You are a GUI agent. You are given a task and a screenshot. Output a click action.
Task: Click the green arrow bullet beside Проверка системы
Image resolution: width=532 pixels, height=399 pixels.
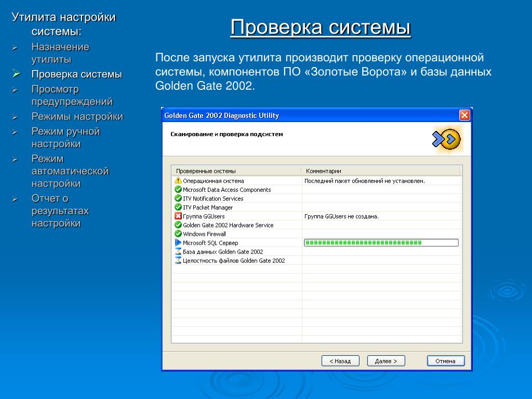(16, 73)
